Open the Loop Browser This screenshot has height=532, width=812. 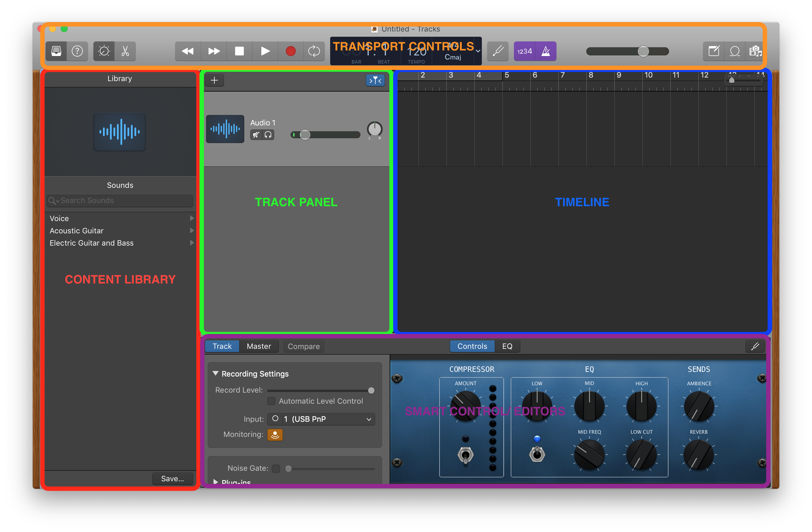click(x=734, y=51)
